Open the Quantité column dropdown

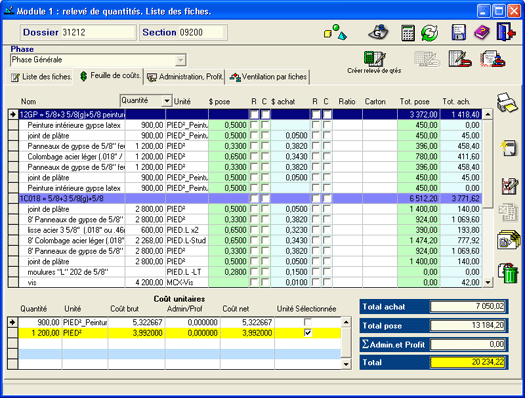166,100
